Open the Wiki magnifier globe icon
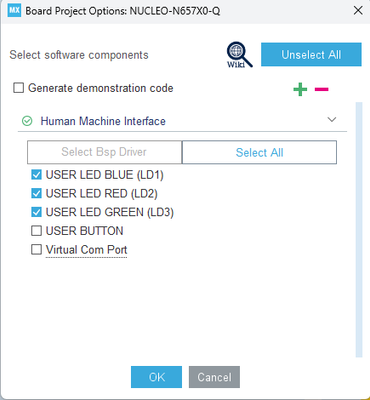This screenshot has width=370, height=400. pyautogui.click(x=240, y=55)
